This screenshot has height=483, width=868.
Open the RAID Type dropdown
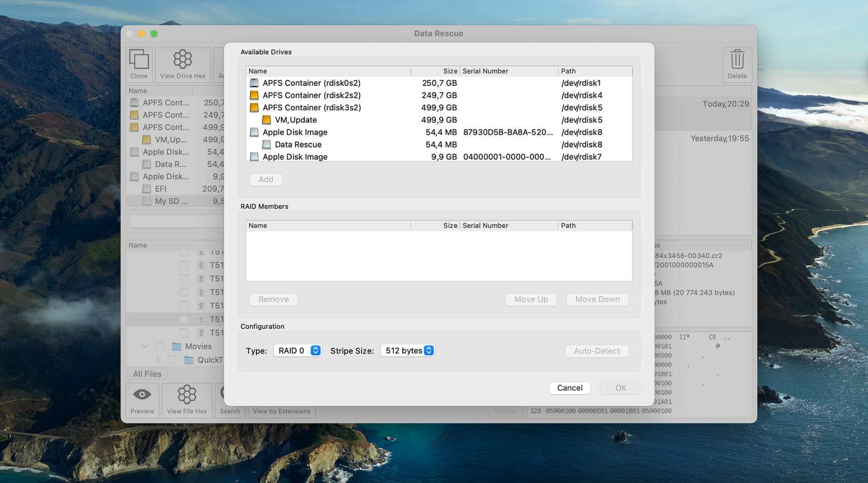point(297,350)
